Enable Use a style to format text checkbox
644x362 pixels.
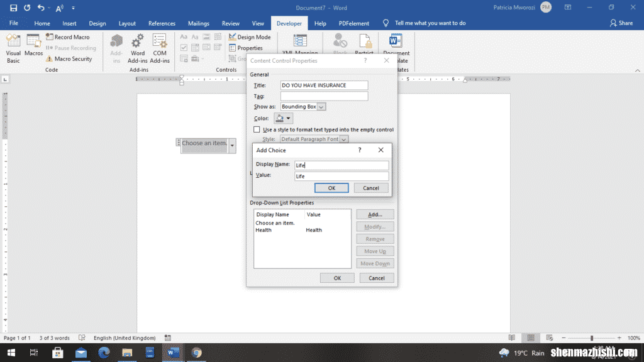point(257,129)
